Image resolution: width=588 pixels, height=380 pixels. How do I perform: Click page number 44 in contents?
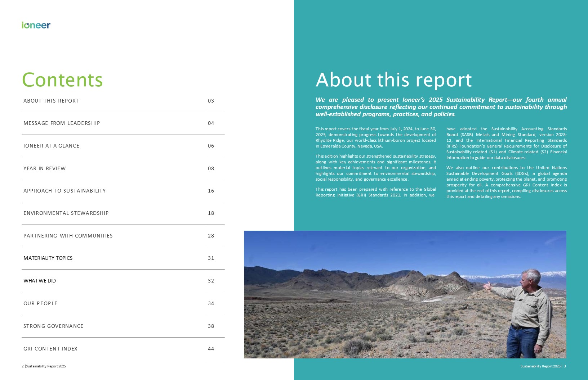211,349
